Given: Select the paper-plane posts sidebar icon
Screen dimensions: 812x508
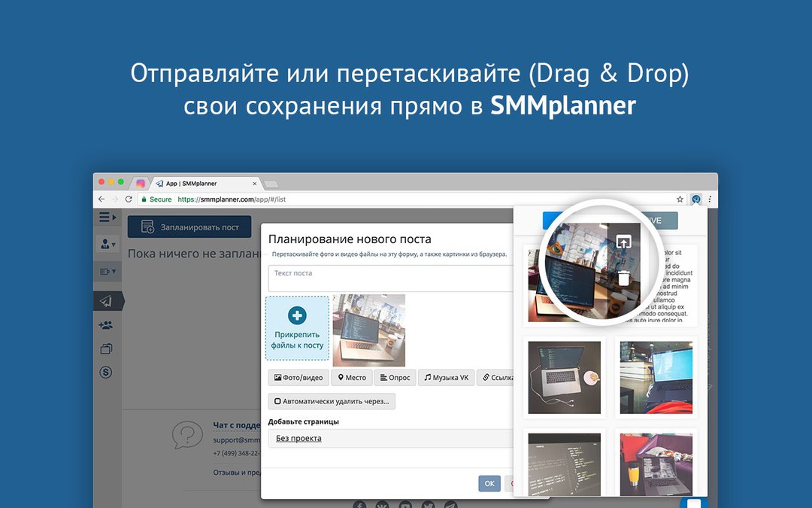Looking at the screenshot, I should (107, 301).
